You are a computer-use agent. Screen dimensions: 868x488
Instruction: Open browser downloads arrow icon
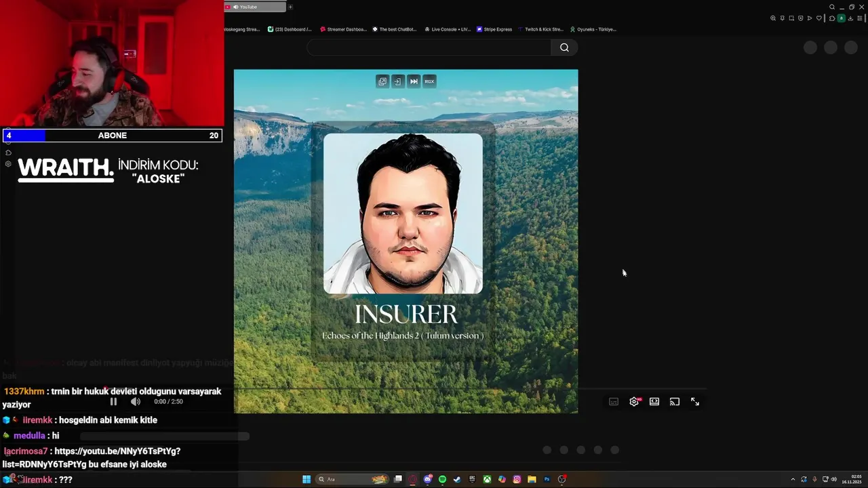850,18
